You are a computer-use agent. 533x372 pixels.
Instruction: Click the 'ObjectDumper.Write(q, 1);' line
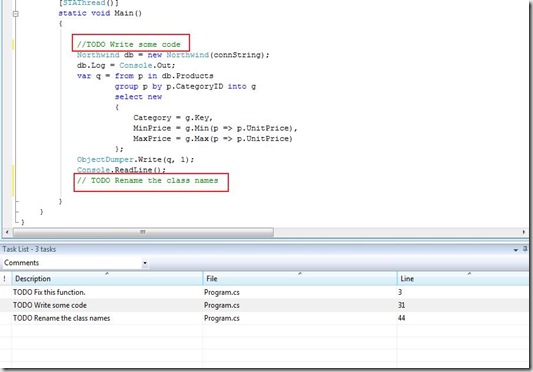click(136, 159)
